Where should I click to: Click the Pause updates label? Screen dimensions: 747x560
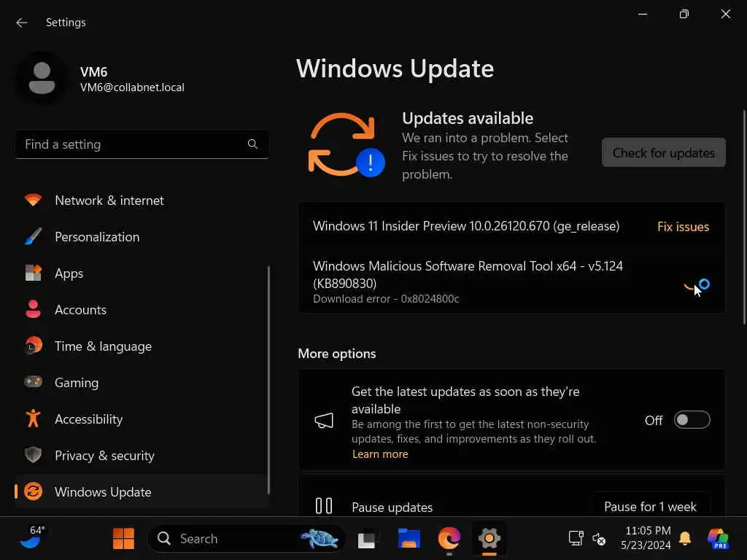tap(392, 507)
